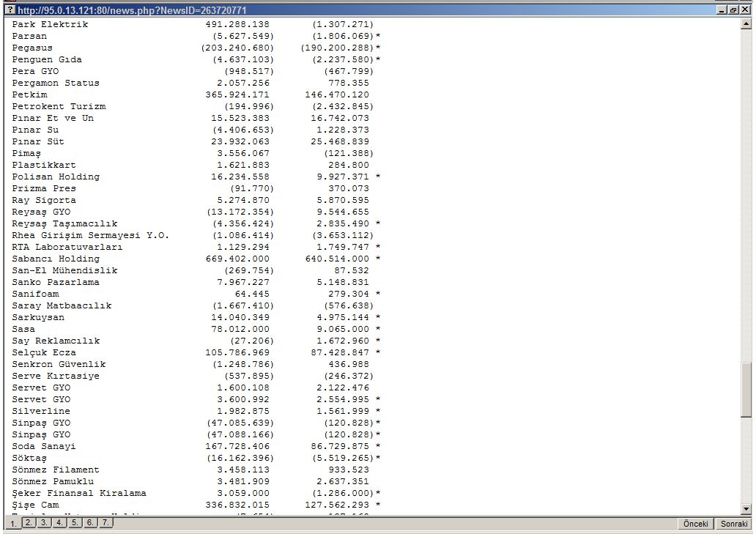Select the Say Reklamcılık text
Image resolution: width=756 pixels, height=534 pixels.
(56, 341)
